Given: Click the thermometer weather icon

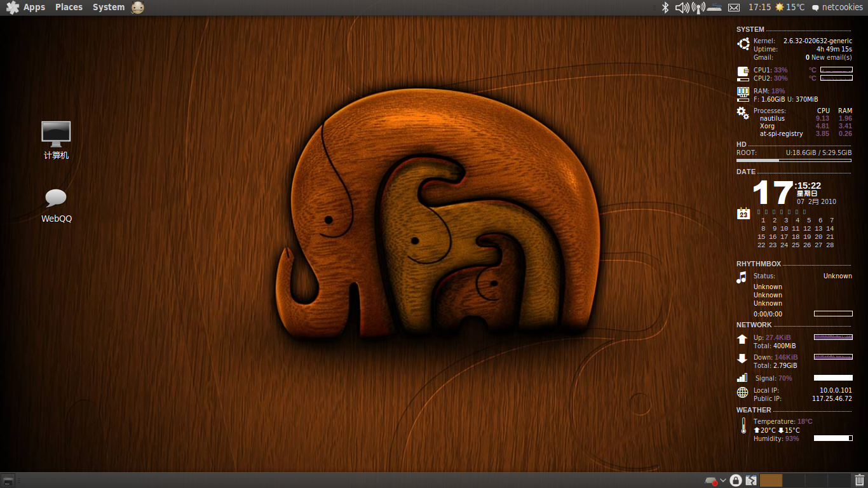Looking at the screenshot, I should coord(743,426).
